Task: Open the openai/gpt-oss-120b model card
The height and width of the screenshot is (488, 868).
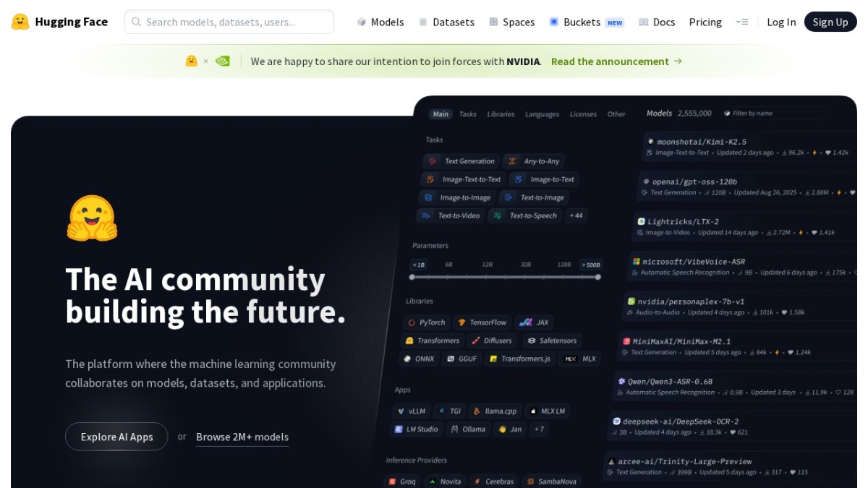Action: [x=746, y=187]
